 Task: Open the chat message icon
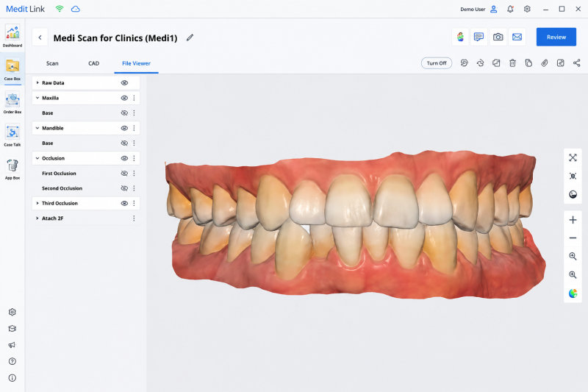click(479, 37)
